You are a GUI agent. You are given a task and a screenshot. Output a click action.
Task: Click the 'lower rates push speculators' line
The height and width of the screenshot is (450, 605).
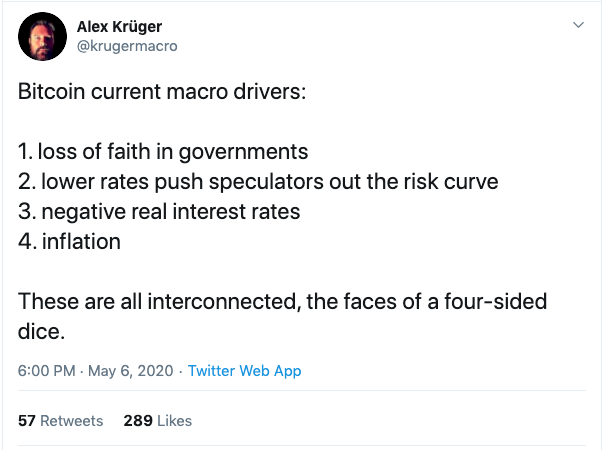(x=258, y=181)
